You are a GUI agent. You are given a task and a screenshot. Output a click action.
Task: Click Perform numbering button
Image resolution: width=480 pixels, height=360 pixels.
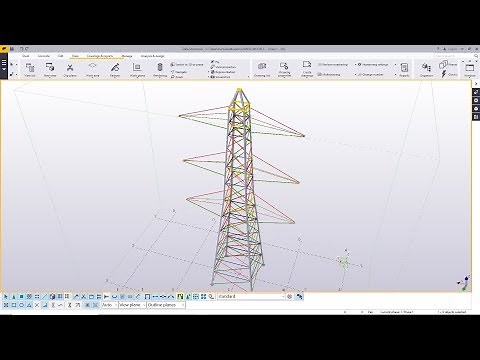[x=333, y=65]
